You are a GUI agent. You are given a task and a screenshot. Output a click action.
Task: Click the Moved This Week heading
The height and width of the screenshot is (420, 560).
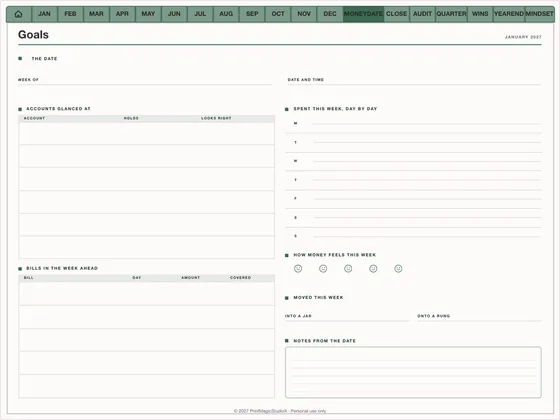tap(318, 298)
